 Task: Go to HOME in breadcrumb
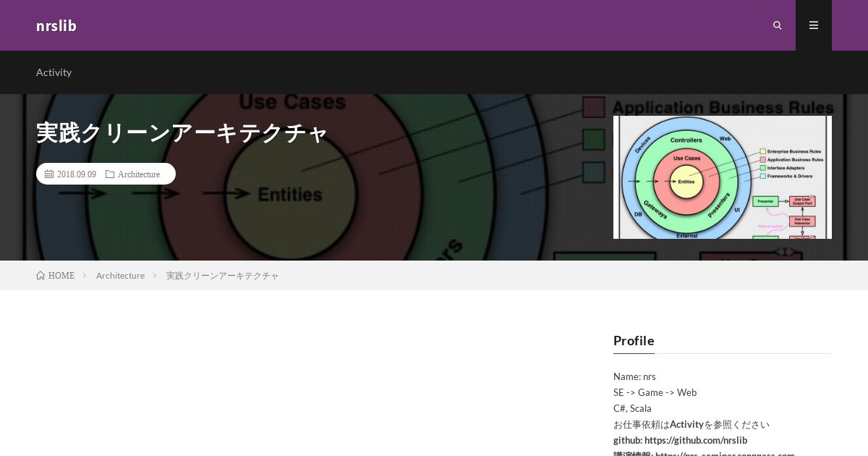[x=61, y=276]
